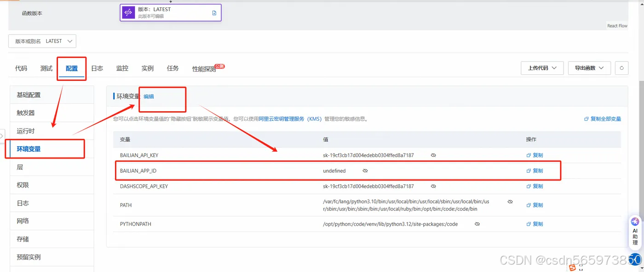Select 层 in the sidebar

[x=52, y=167]
